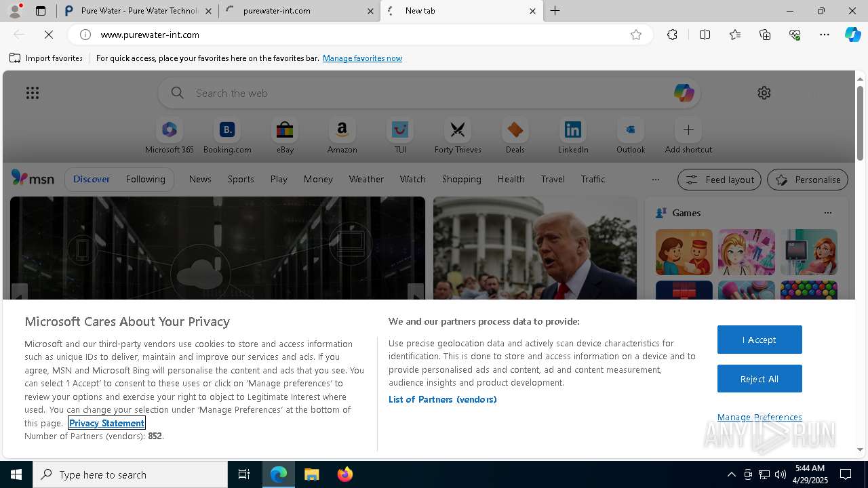Open page settings gear icon
Viewport: 868px width, 488px height.
point(764,93)
